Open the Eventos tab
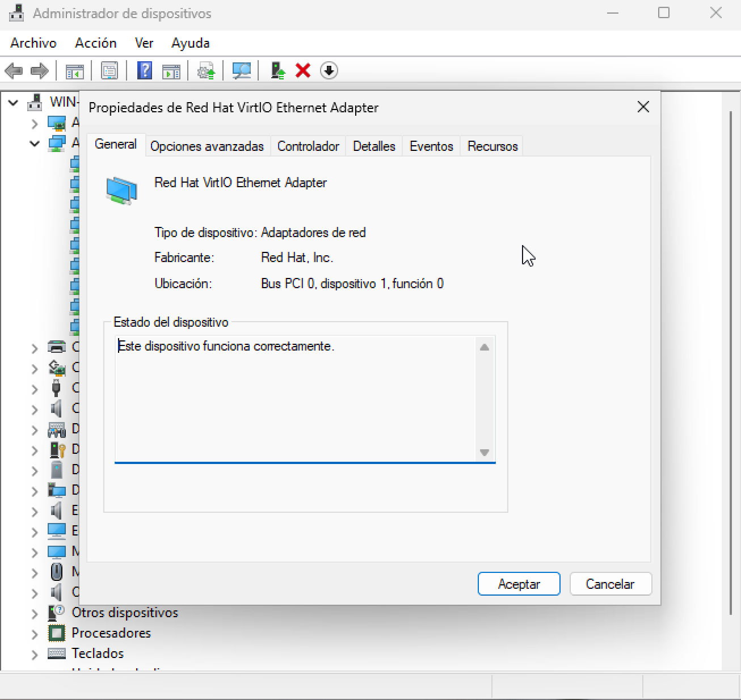Screen dimensions: 741x700 [431, 146]
